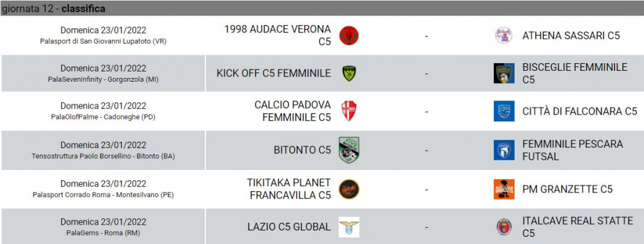Select the BITONTO C5 team name
Viewport: 644px width, 244px height.
coord(302,151)
